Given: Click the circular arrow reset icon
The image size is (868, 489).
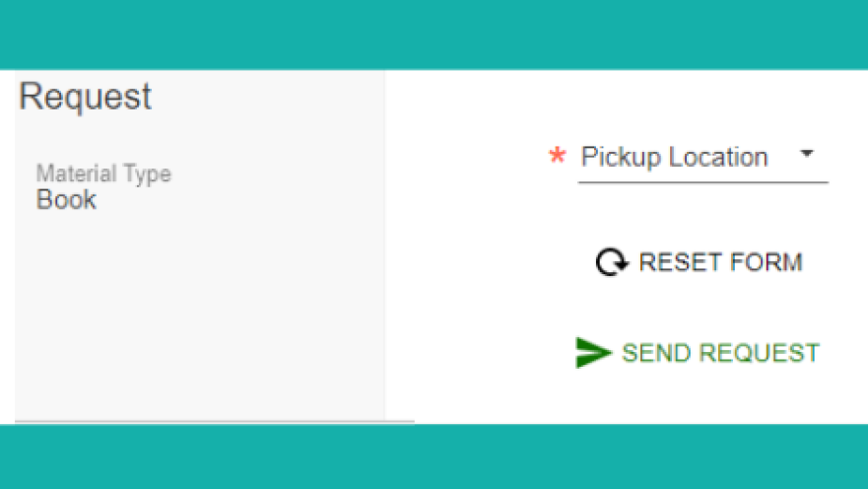Looking at the screenshot, I should pos(612,262).
